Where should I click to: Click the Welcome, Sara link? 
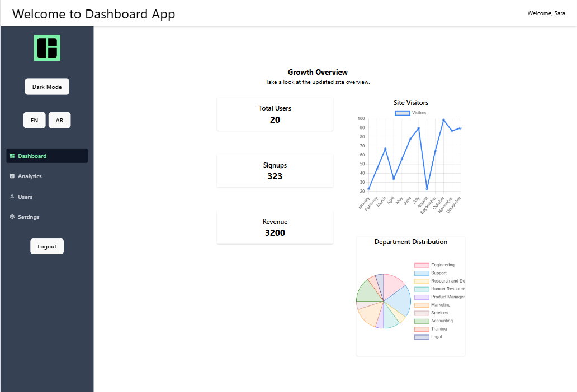pyautogui.click(x=546, y=13)
